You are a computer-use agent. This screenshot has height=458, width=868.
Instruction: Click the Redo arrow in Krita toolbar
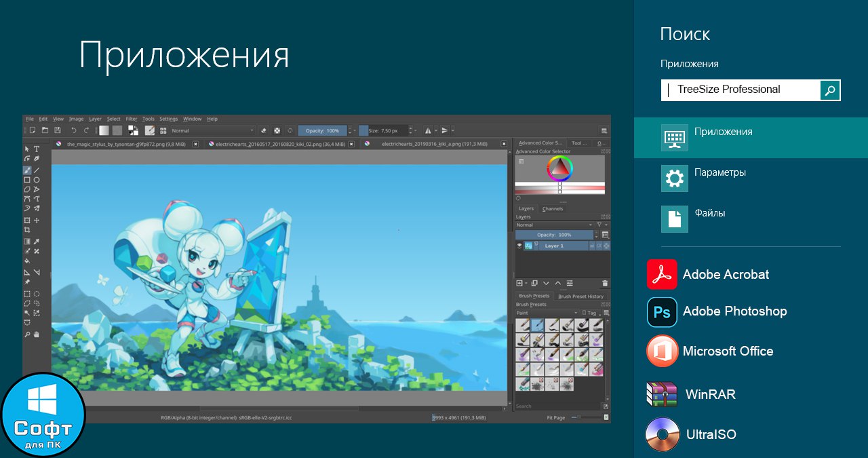coord(86,130)
